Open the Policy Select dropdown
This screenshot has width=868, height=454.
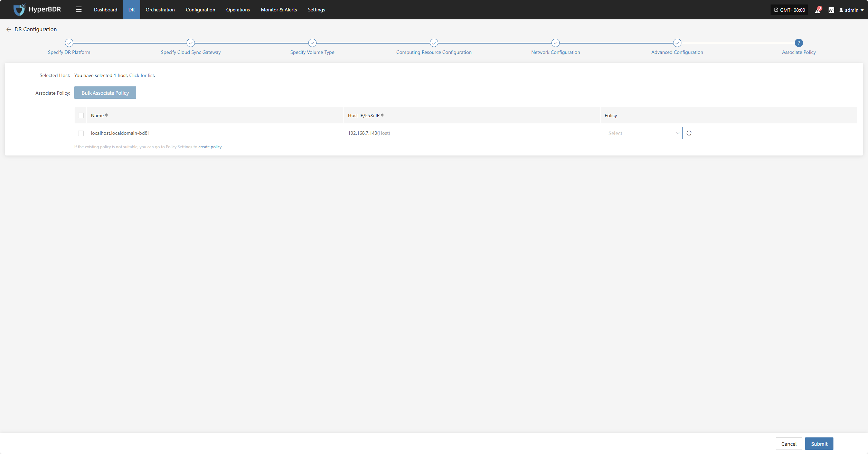pyautogui.click(x=643, y=133)
